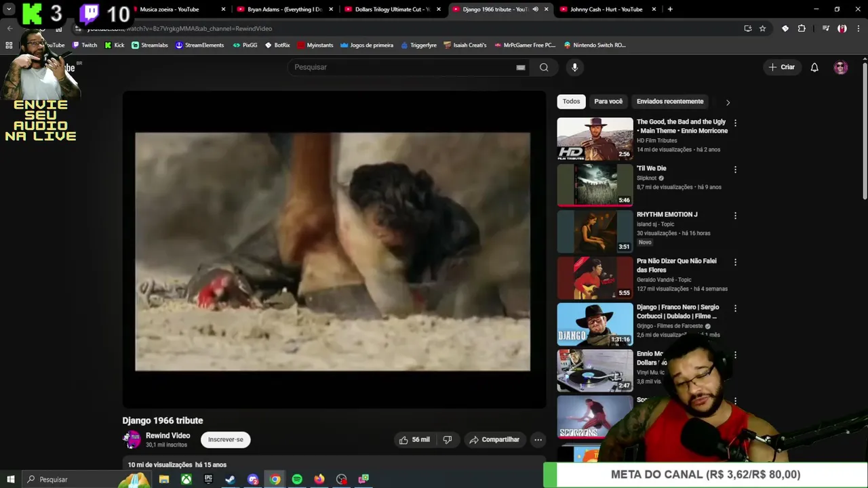
Task: Open the YouTube account avatar menu
Action: [x=841, y=67]
